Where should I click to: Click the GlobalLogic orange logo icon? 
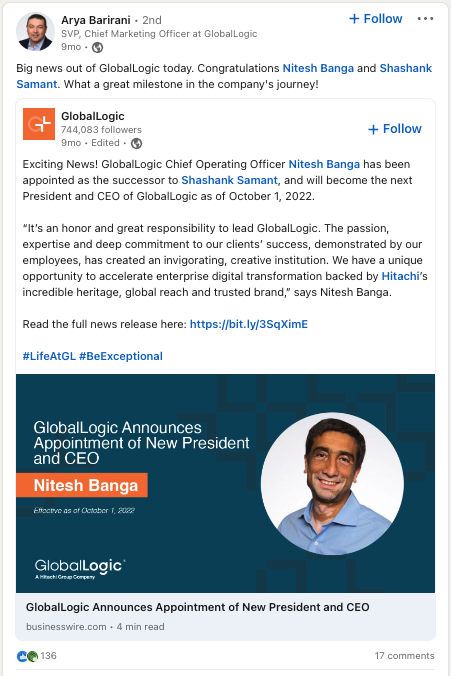pyautogui.click(x=39, y=124)
